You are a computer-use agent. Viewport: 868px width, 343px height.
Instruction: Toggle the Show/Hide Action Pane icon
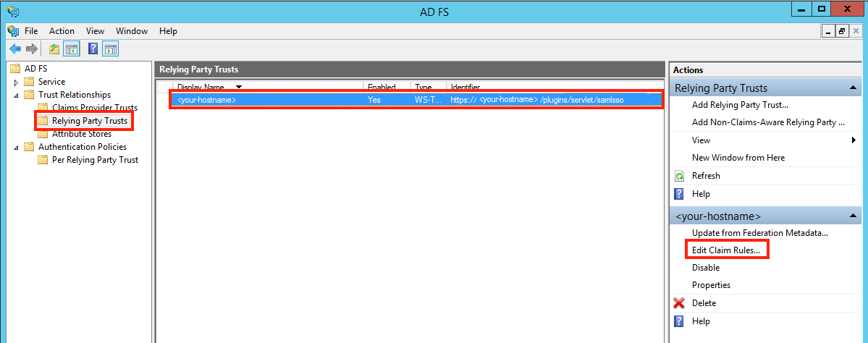click(x=110, y=49)
